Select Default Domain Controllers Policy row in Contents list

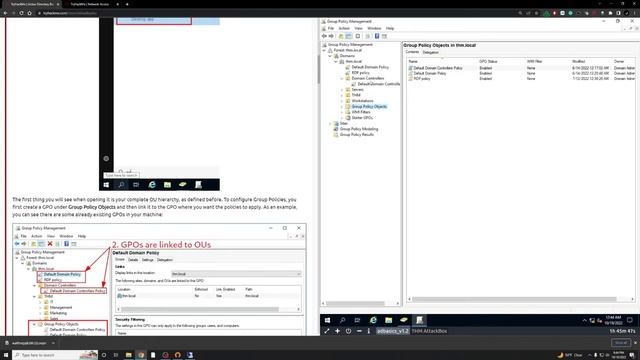[521, 68]
